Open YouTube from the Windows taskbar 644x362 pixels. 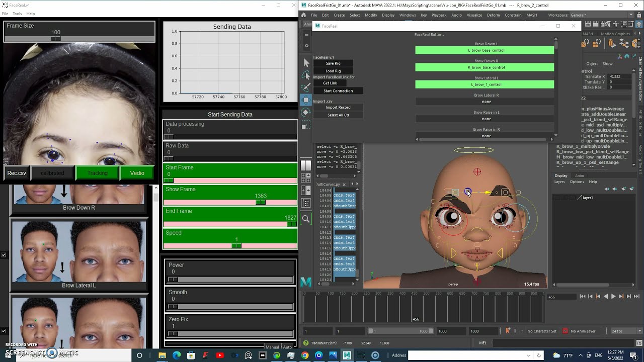coord(219,355)
